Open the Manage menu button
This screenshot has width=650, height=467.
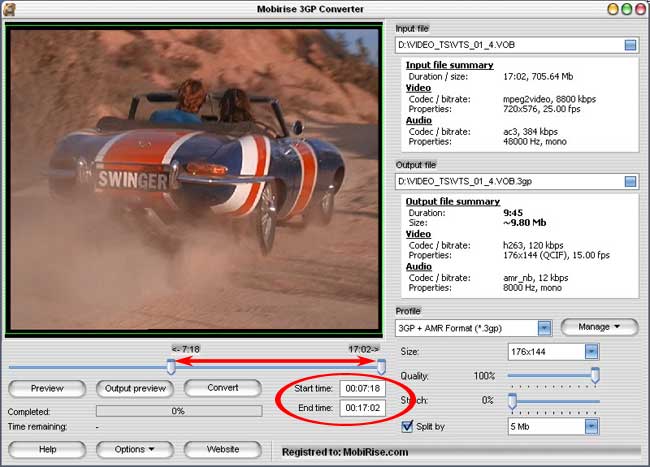point(599,327)
